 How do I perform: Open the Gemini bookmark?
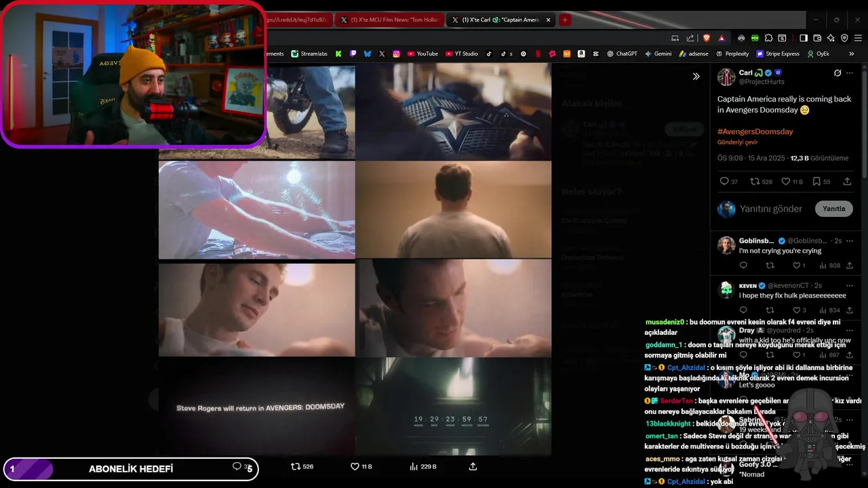click(658, 54)
